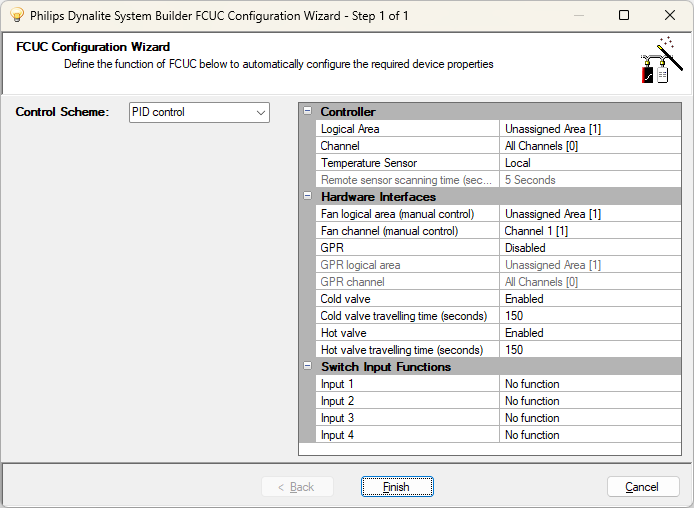Click the Remote sensor scanning time label
Image resolution: width=694 pixels, height=508 pixels.
click(x=408, y=180)
